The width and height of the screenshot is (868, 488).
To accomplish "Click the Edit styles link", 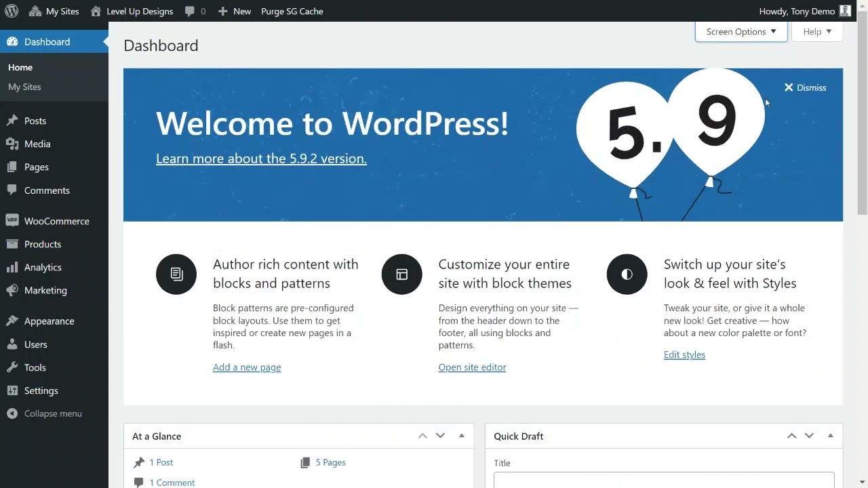I will [x=684, y=354].
